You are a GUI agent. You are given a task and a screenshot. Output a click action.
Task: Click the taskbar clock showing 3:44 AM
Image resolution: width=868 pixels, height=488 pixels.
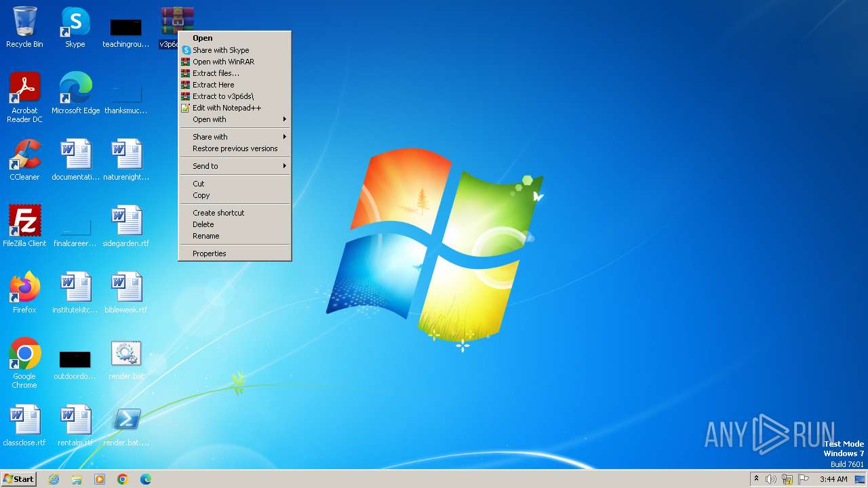coord(833,479)
